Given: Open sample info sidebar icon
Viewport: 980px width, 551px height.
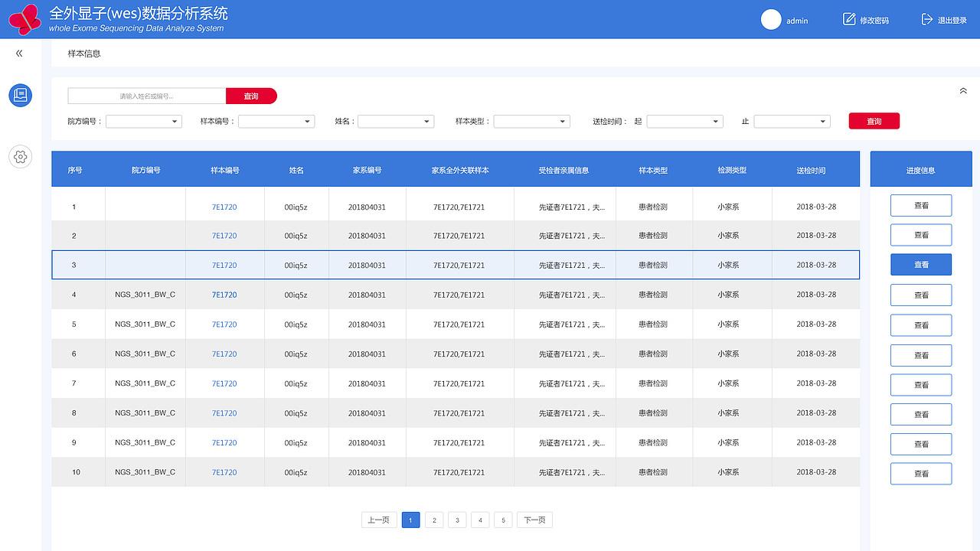Looking at the screenshot, I should click(x=21, y=95).
